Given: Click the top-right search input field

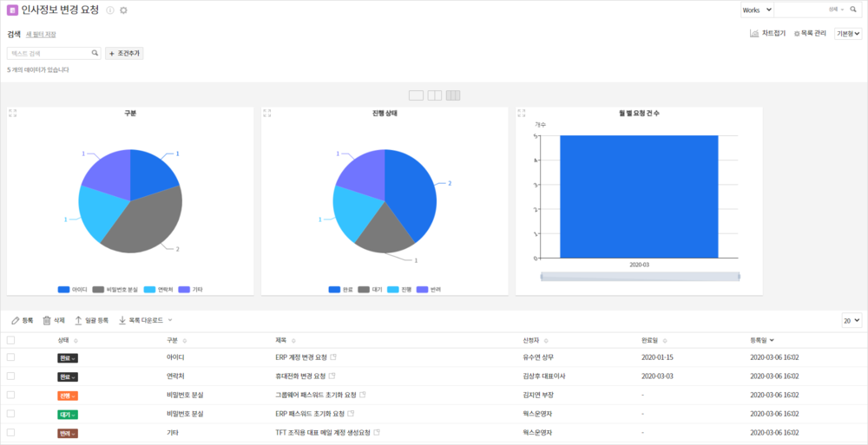Looking at the screenshot, I should point(800,10).
